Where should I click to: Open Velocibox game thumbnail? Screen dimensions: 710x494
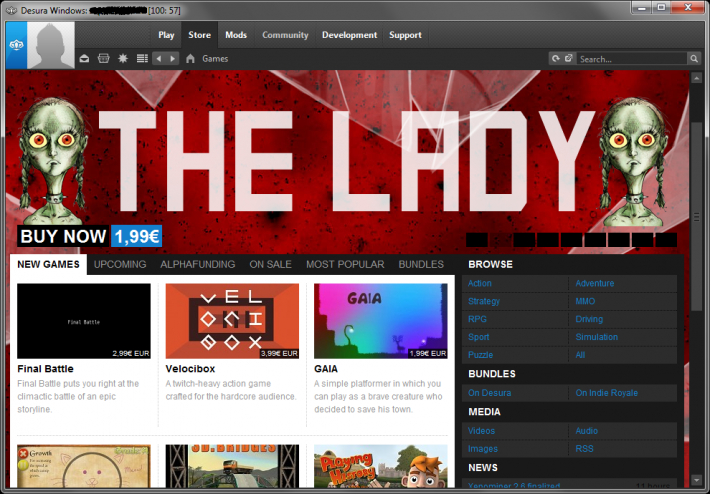click(232, 321)
